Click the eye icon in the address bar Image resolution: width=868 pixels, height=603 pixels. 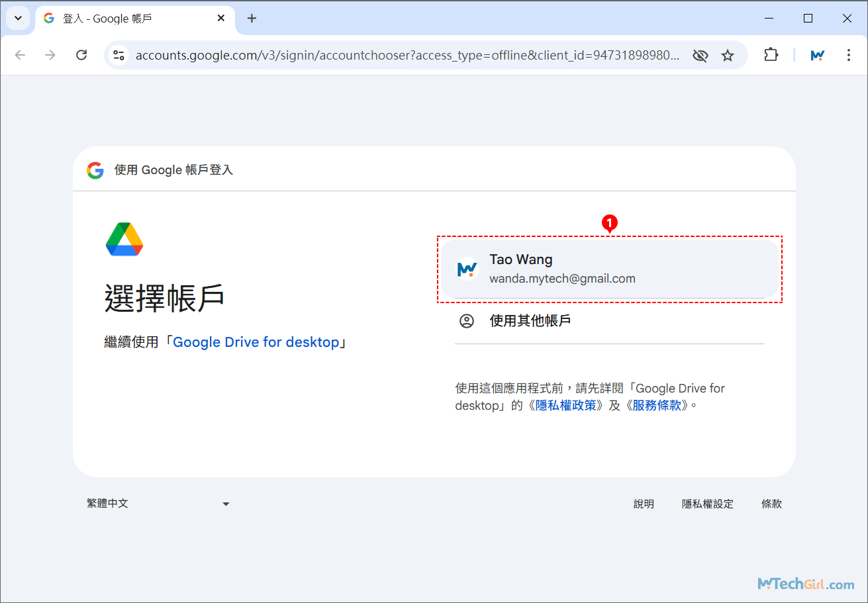coord(700,55)
